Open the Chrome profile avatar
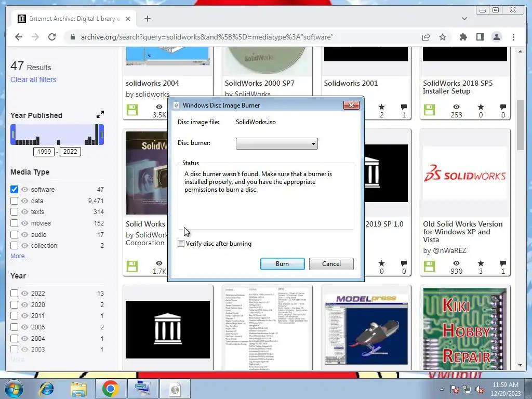 coord(496,37)
